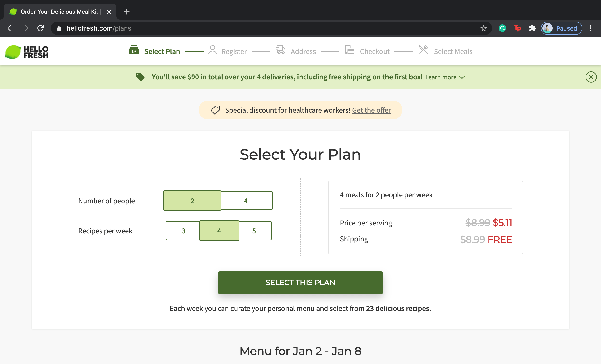Open the Paused profile menu
This screenshot has height=364, width=601.
pos(561,28)
